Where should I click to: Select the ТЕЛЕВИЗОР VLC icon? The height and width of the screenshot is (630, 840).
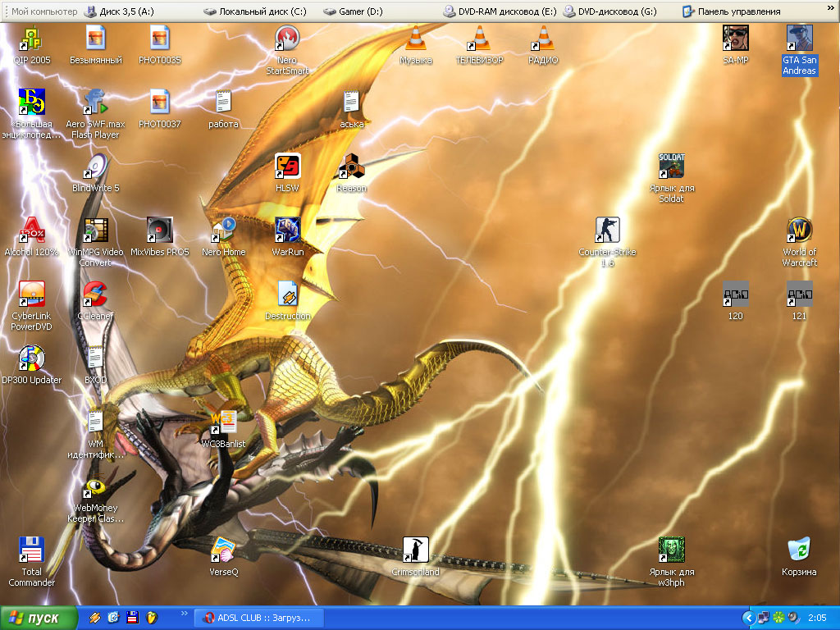(479, 46)
